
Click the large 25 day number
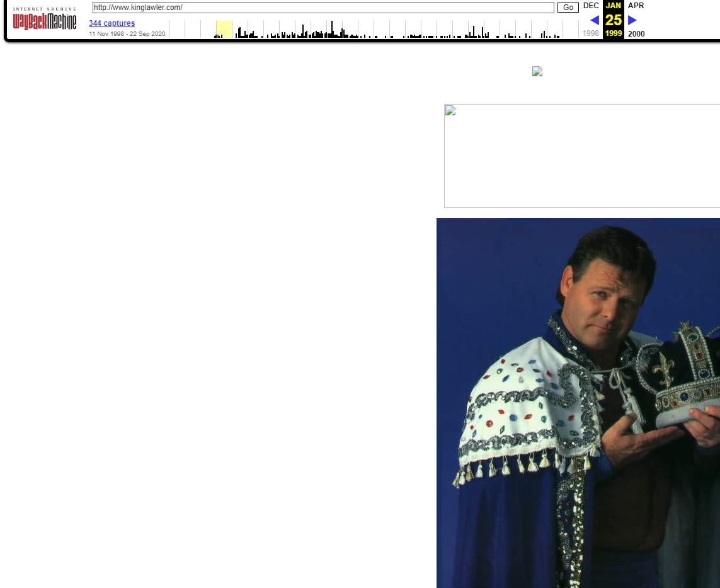[x=613, y=20]
